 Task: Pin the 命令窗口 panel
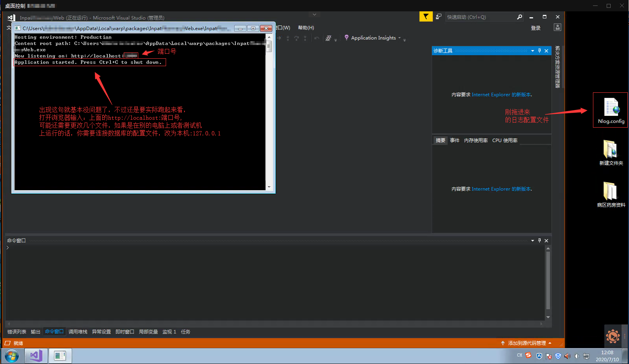coord(539,240)
